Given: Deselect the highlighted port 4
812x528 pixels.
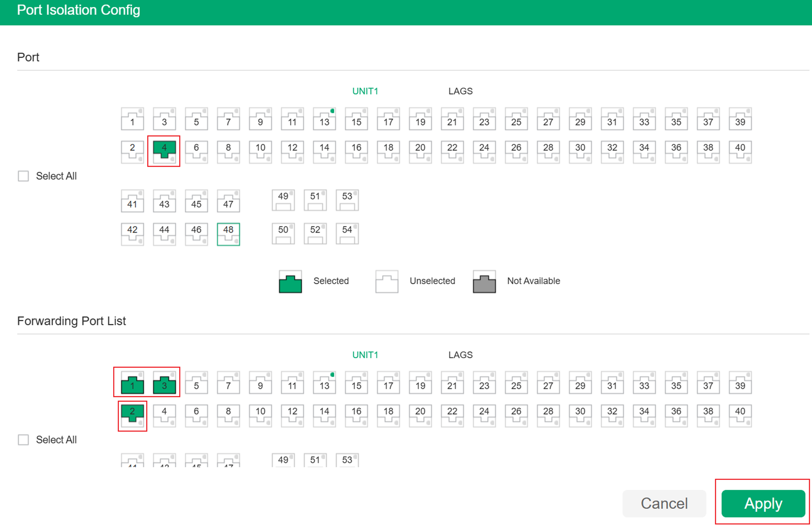Looking at the screenshot, I should pos(164,151).
